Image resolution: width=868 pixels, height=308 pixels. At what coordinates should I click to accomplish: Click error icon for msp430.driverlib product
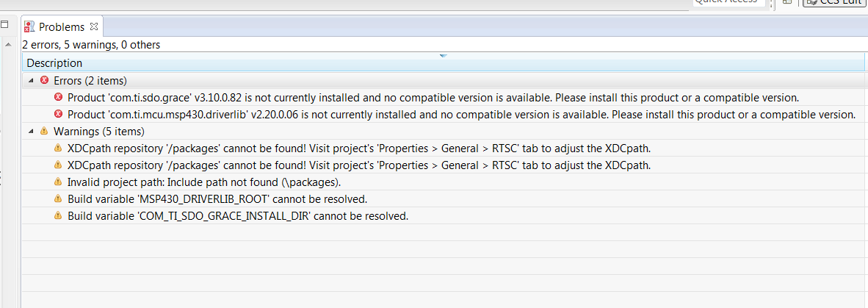pyautogui.click(x=58, y=115)
